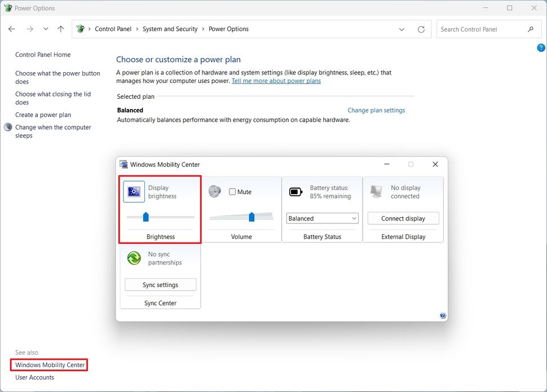Open recent locations chevron near back arrow

(46, 29)
